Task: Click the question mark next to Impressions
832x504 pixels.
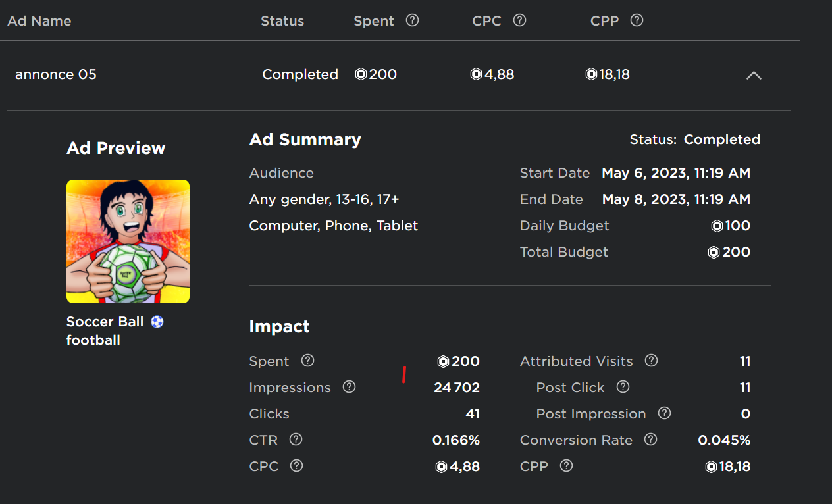Action: [x=349, y=387]
